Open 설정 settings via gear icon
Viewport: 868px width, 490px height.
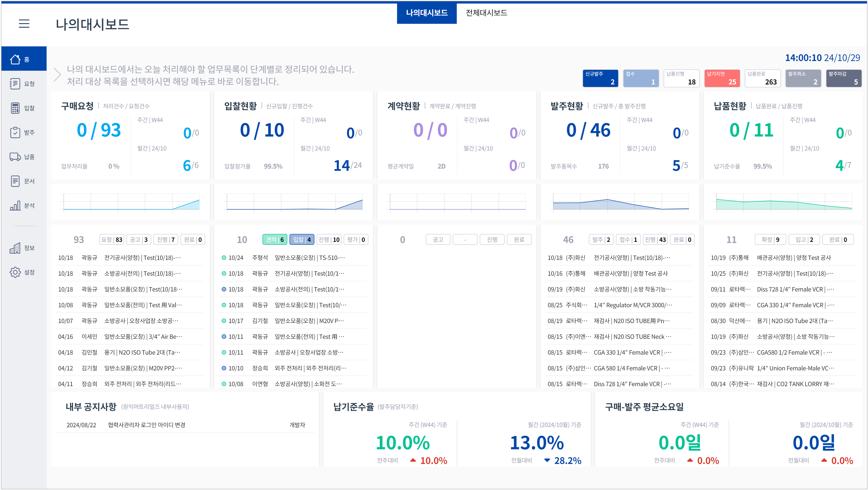tap(24, 272)
